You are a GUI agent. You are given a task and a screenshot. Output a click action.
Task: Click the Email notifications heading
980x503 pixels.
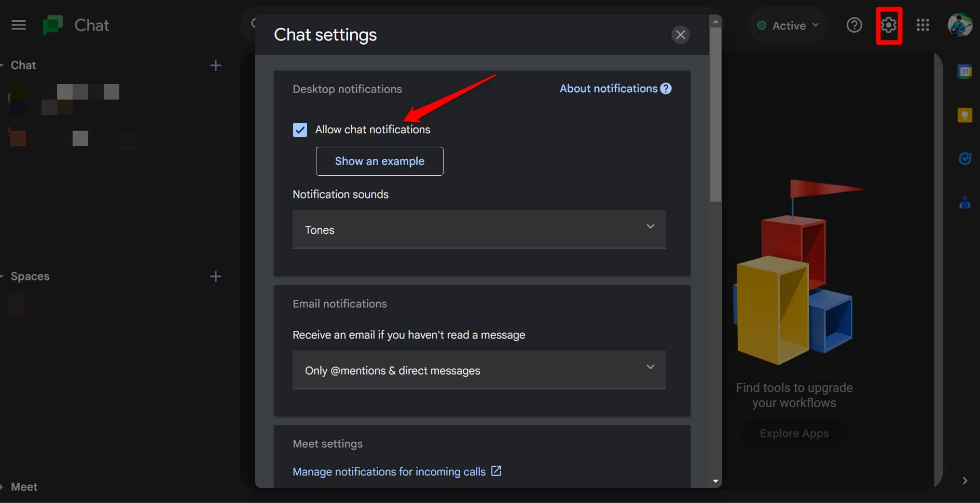pyautogui.click(x=340, y=304)
